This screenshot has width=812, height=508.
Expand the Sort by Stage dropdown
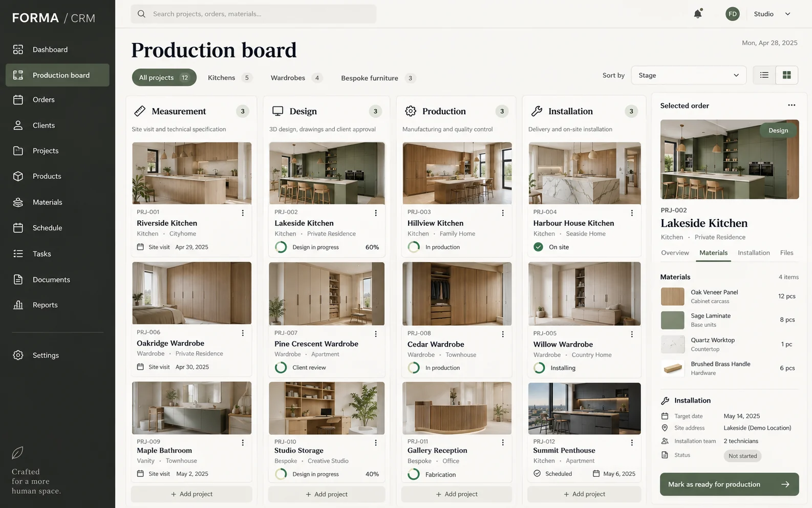(689, 75)
